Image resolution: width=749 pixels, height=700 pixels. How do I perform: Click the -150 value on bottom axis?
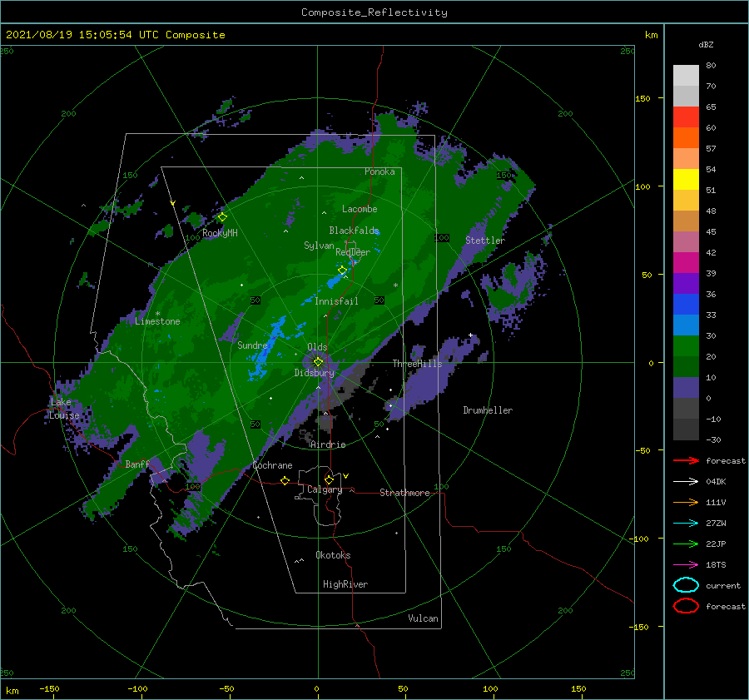[x=49, y=688]
